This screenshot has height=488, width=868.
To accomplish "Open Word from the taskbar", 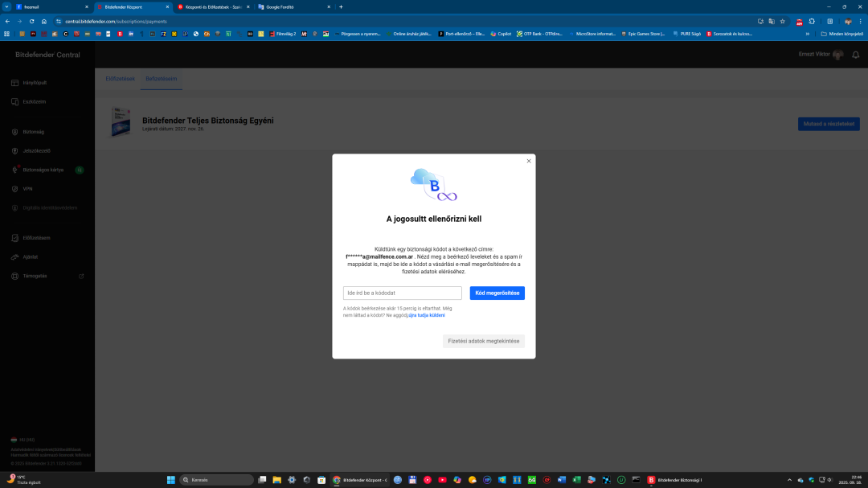I will tap(562, 480).
